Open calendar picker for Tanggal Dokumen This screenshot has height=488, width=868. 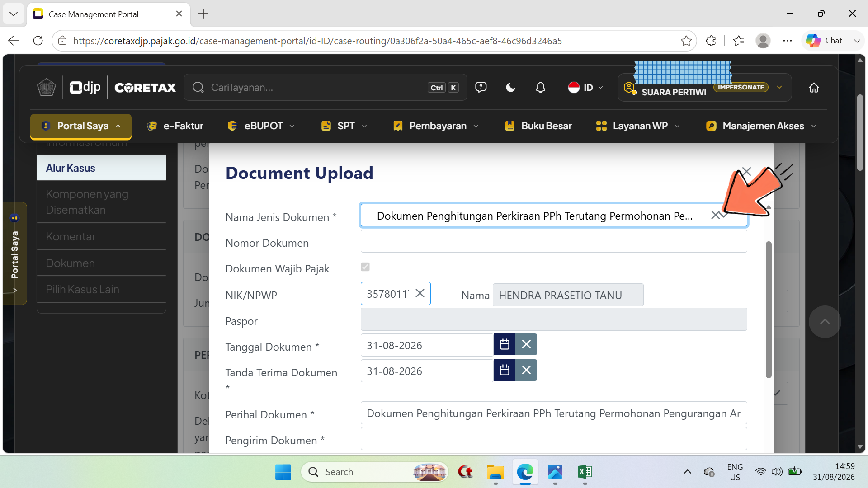tap(505, 345)
